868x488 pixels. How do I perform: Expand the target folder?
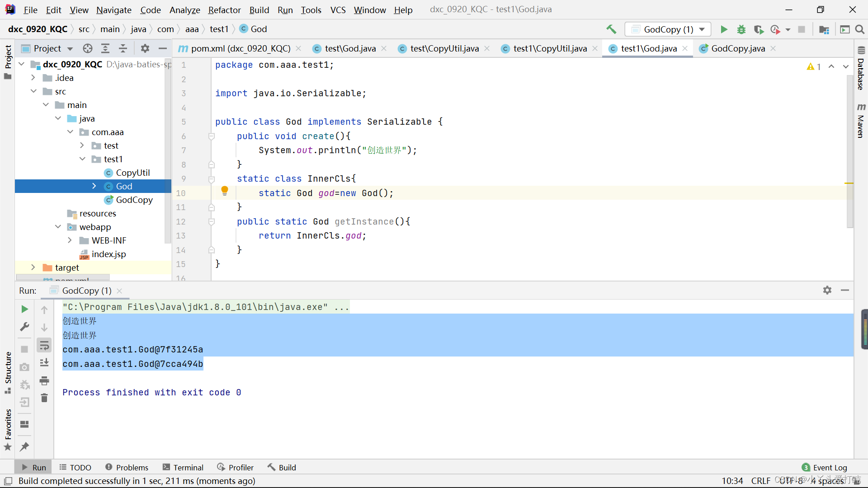pos(33,267)
